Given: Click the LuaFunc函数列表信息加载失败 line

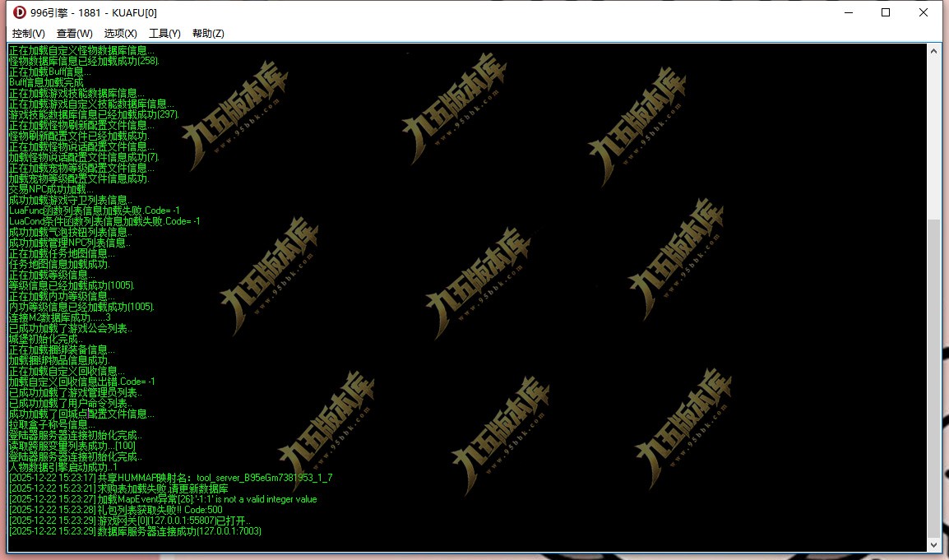Looking at the screenshot, I should point(94,211).
